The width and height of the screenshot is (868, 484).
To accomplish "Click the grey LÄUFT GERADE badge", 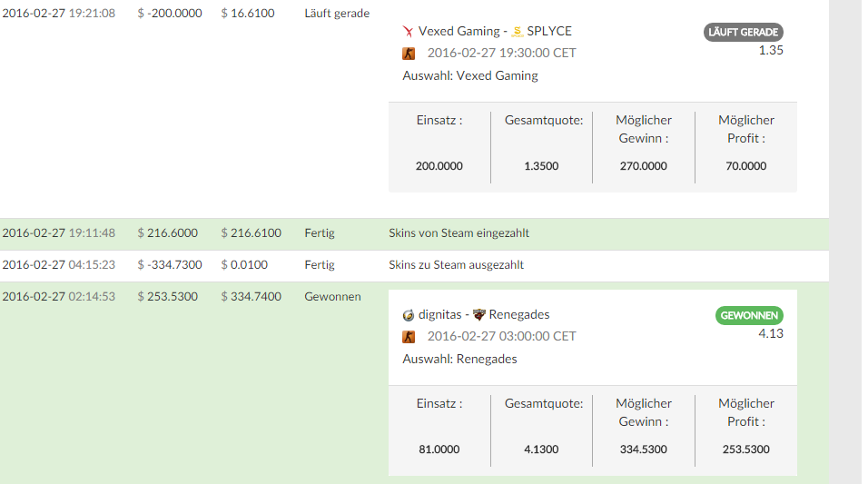I will [x=743, y=32].
